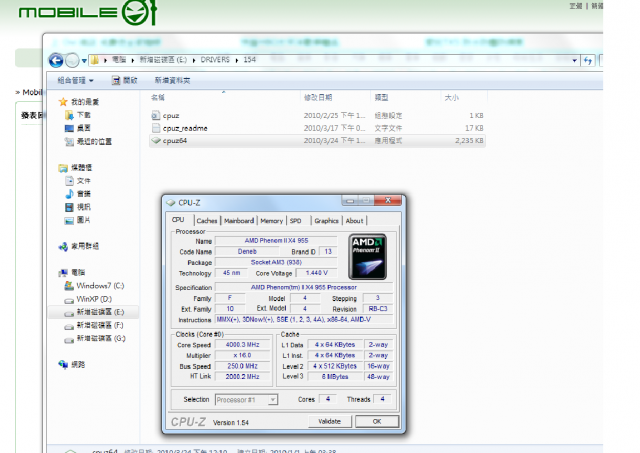Select the Homegroup icon in the sidebar
640x453 pixels.
point(63,246)
